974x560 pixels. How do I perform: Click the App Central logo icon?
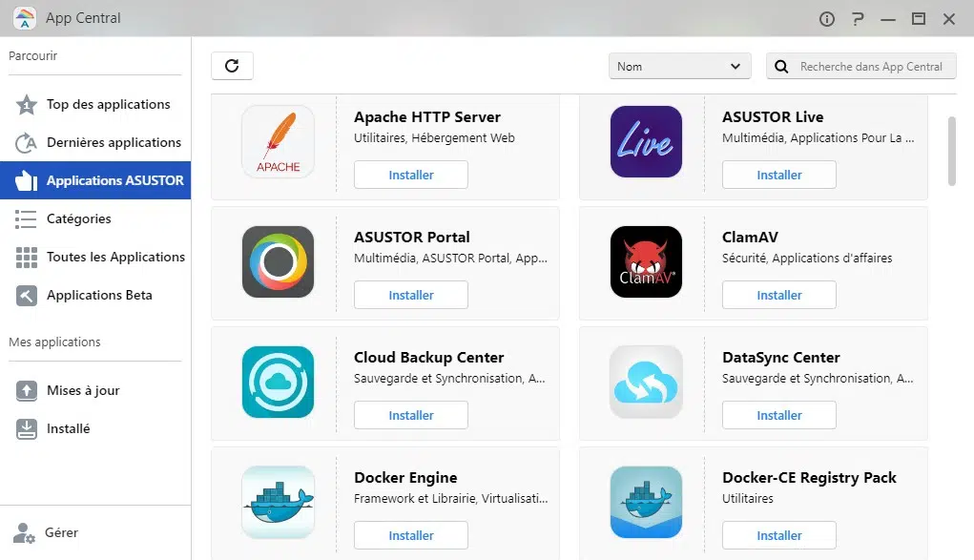pyautogui.click(x=24, y=18)
